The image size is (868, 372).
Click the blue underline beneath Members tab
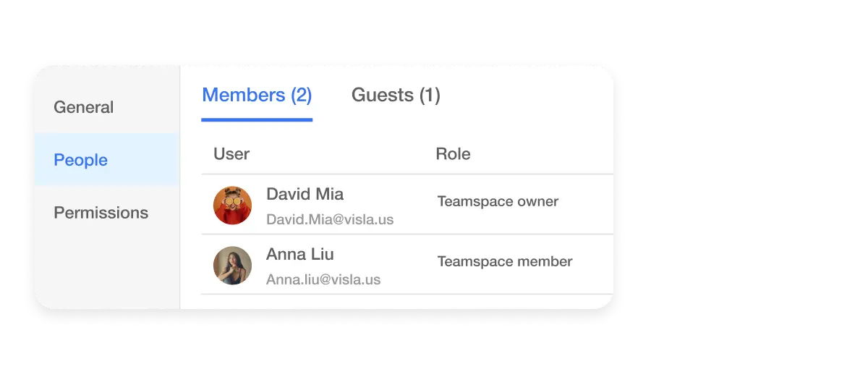click(x=257, y=119)
